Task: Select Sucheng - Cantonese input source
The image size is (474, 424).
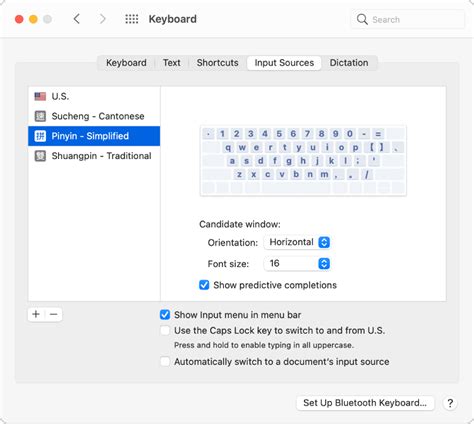Action: pos(94,116)
